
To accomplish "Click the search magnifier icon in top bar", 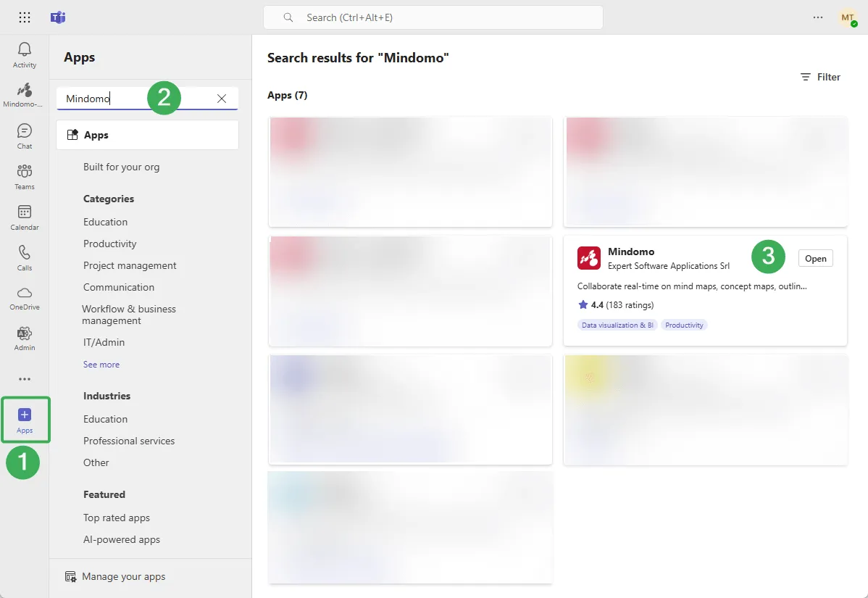I will tap(288, 17).
